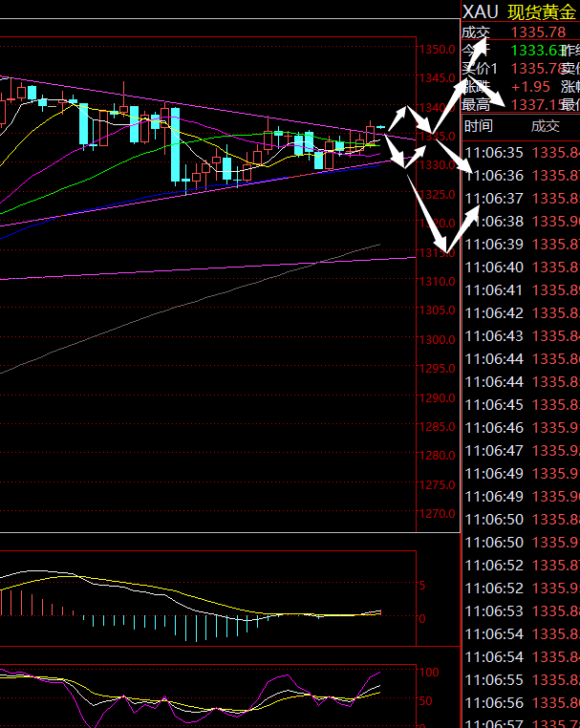The height and width of the screenshot is (728, 580).
Task: Click the 1280.0 price axis label
Action: point(437,455)
